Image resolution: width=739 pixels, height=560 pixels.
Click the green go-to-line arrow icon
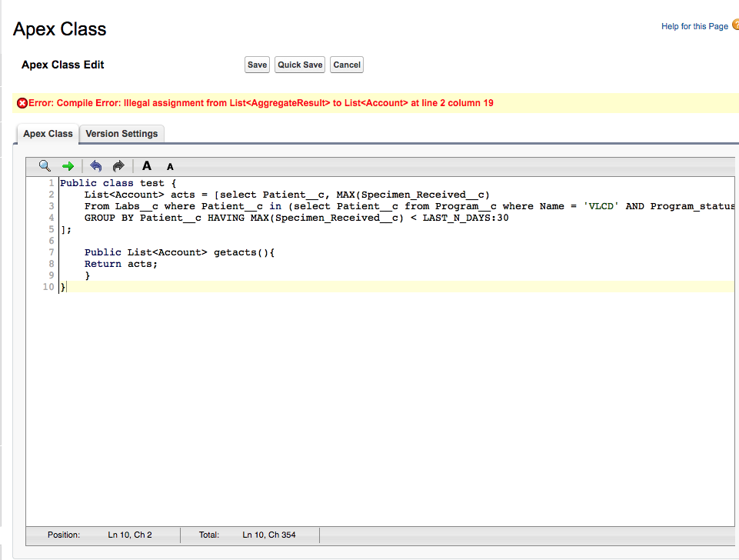point(68,165)
